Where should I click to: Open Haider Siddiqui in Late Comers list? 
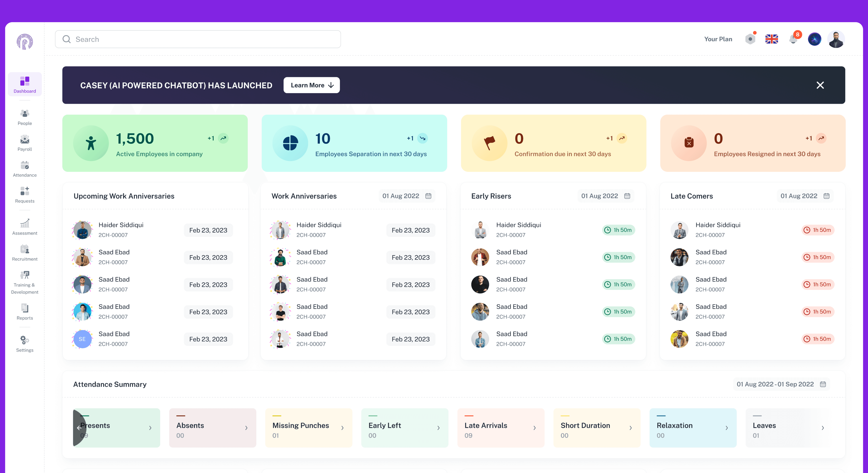[x=718, y=225]
